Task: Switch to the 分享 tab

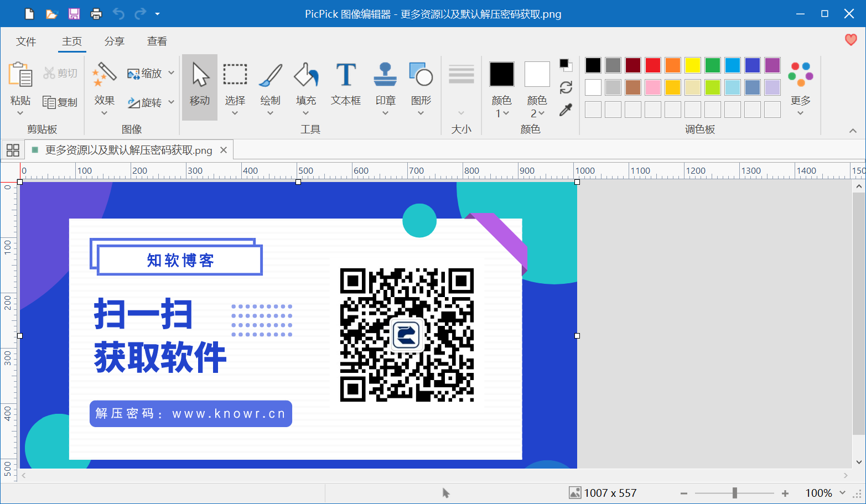Action: pos(115,41)
